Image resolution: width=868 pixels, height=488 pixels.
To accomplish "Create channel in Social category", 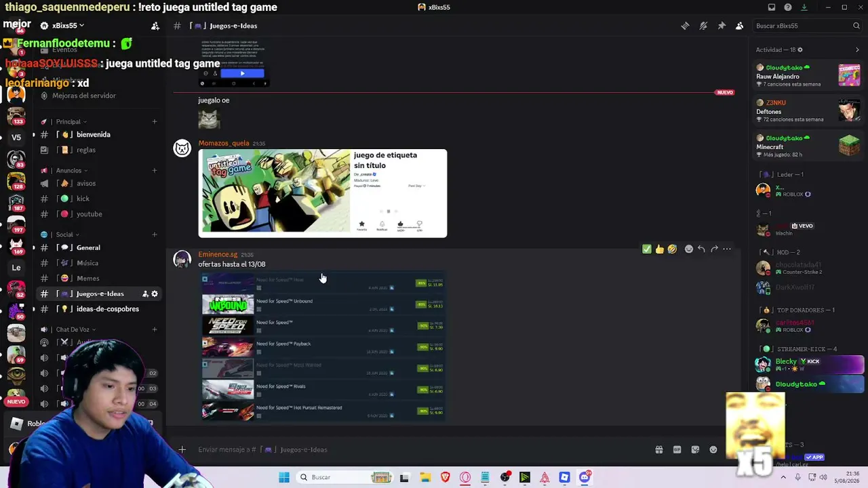I will pyautogui.click(x=155, y=235).
